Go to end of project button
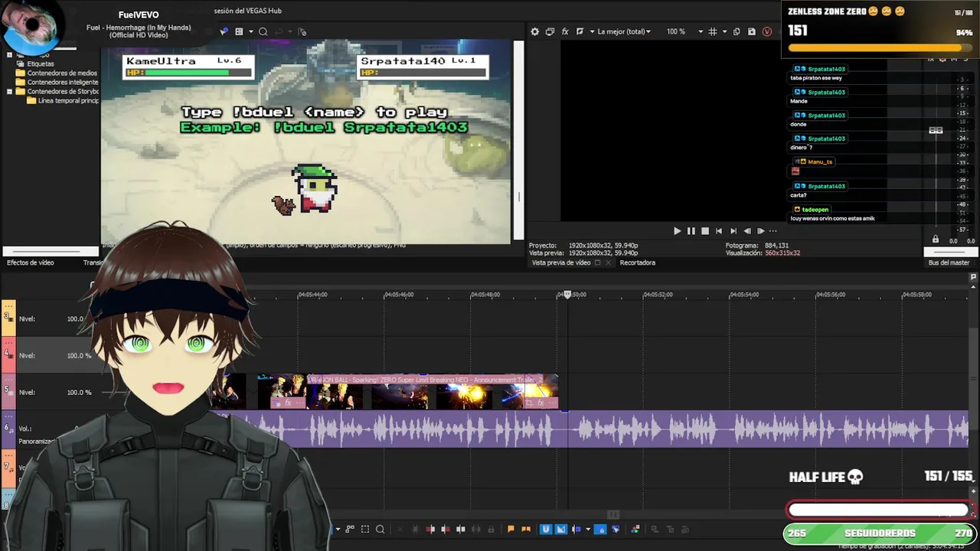Screen dimensions: 980x551 [x=733, y=230]
